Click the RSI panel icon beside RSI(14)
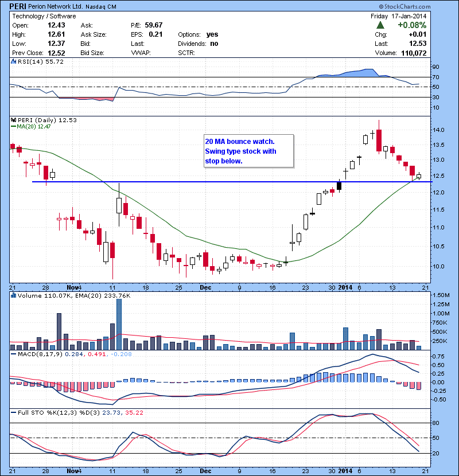Screen dimensions: 459x476 (x=14, y=61)
